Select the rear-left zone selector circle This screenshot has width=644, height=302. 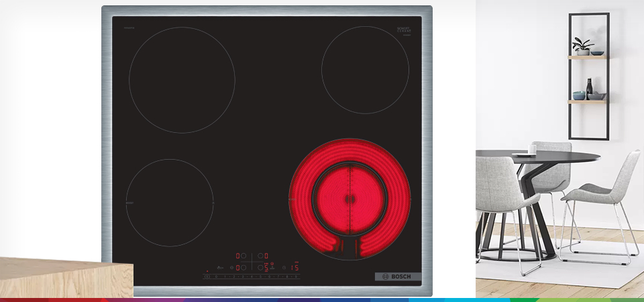point(244,256)
